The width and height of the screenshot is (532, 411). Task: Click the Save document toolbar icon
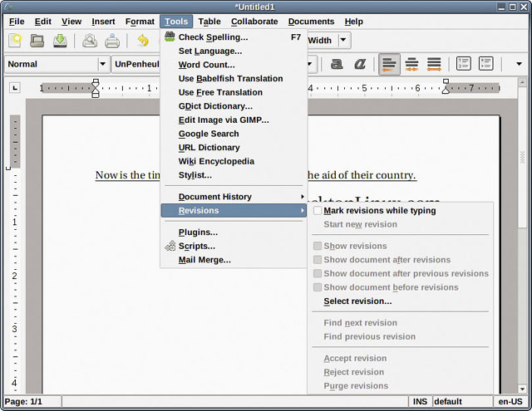(60, 41)
